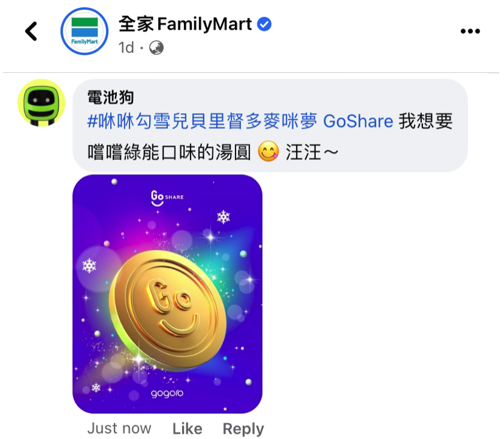Click the blue verified badge
This screenshot has width=504, height=439.
pos(264,24)
